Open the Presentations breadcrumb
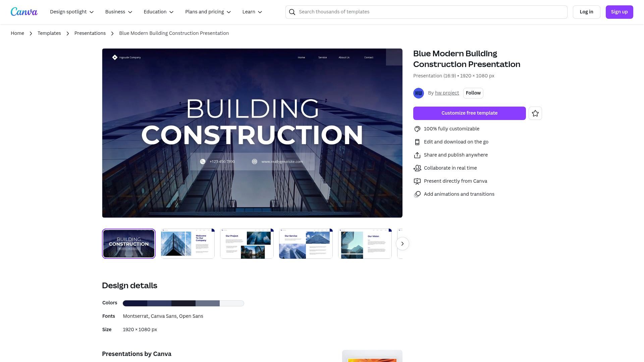 pyautogui.click(x=90, y=33)
